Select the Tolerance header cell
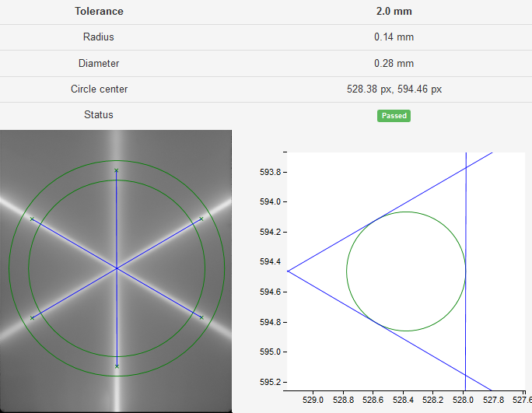Screen dimensions: 532x413 point(99,11)
